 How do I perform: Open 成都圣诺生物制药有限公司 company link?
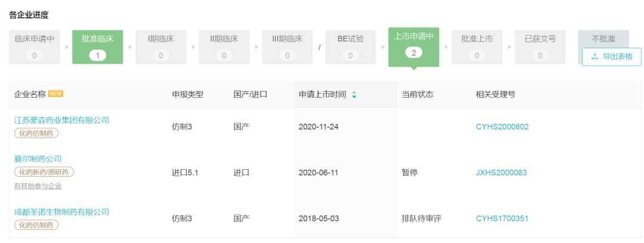61,212
